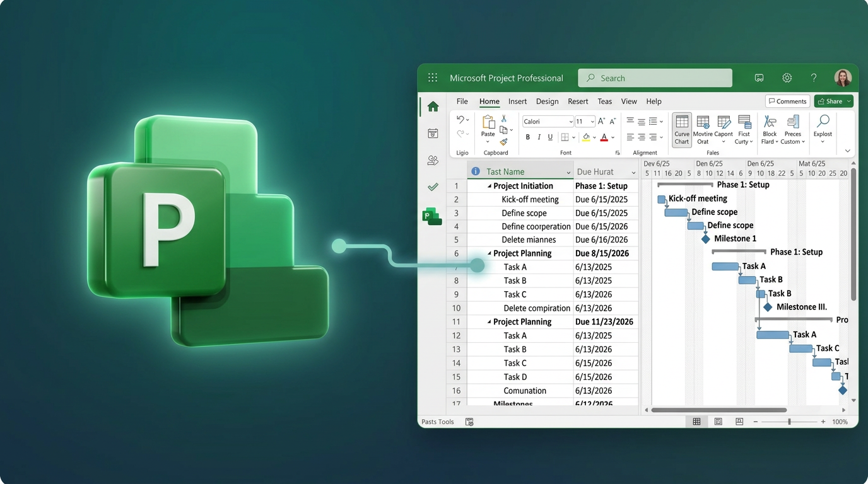
Task: Toggle Bold formatting
Action: click(527, 137)
